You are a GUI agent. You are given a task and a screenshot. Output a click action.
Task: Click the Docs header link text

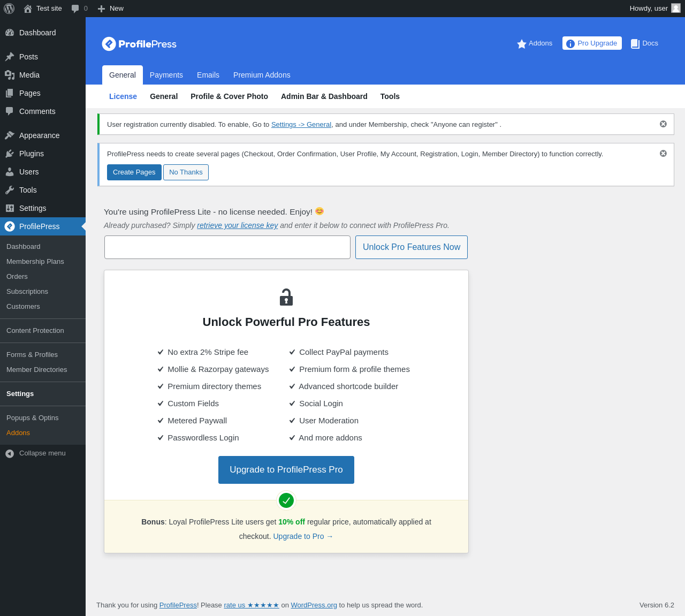pyautogui.click(x=650, y=43)
